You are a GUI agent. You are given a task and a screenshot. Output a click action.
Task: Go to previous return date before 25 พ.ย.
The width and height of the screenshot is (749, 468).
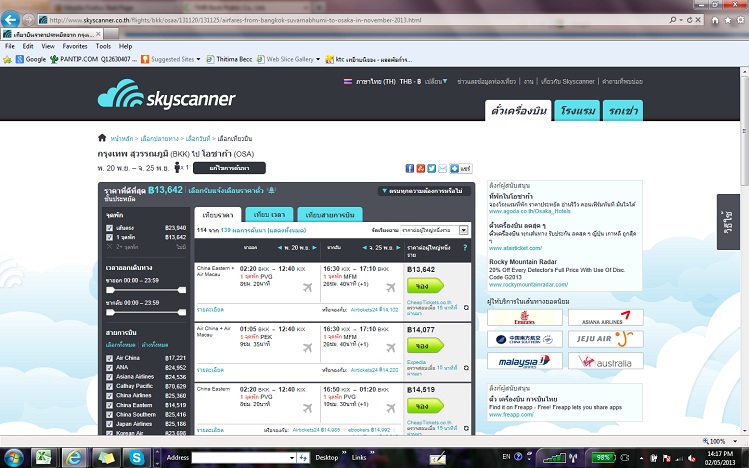(364, 247)
